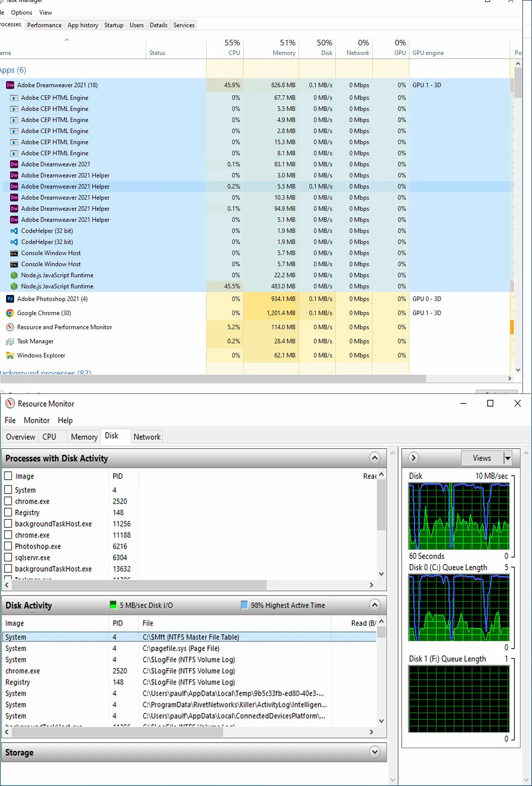Viewport: 532px width, 786px height.
Task: Open Resource Monitor Help menu
Action: point(65,420)
